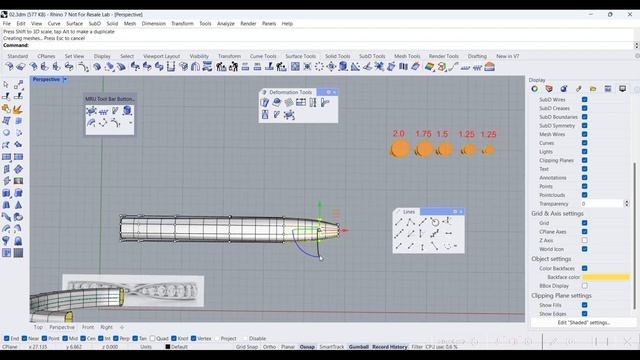Screen dimensions: 640x360
Task: Click the Transparency value stepper arrows
Action: [x=627, y=203]
